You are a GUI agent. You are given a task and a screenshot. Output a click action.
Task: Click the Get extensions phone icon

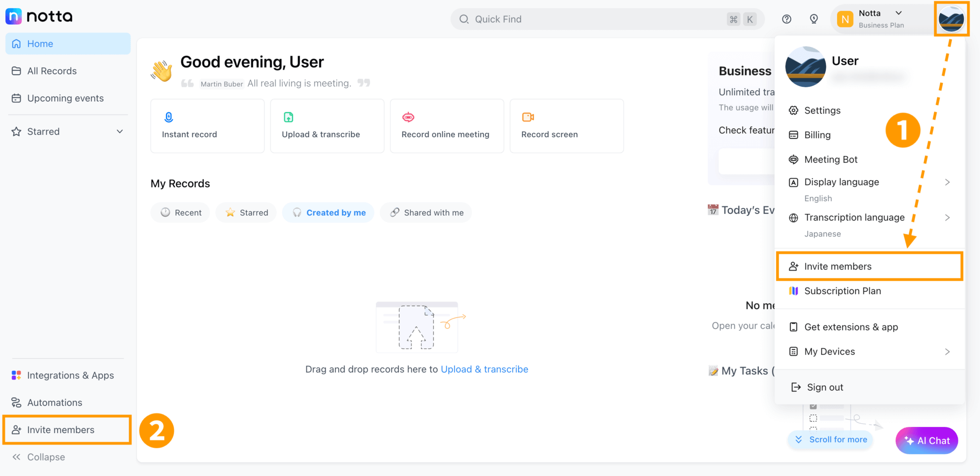click(793, 327)
